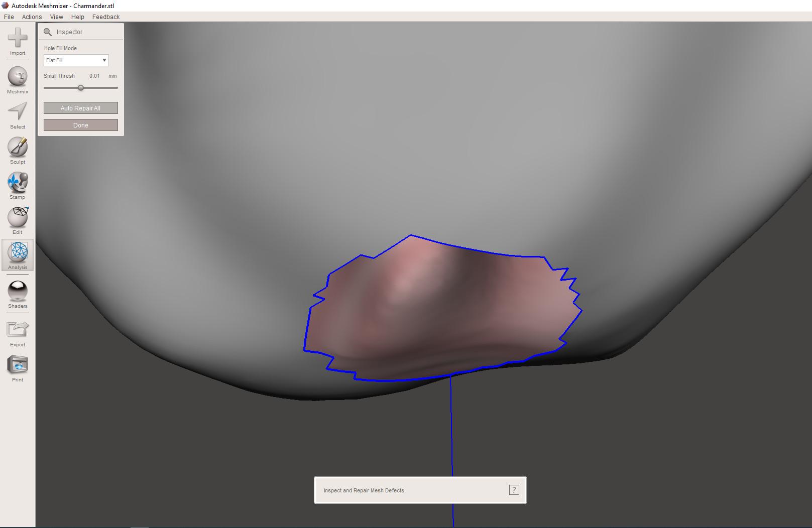Open the Edit tools
812x528 pixels.
18,220
